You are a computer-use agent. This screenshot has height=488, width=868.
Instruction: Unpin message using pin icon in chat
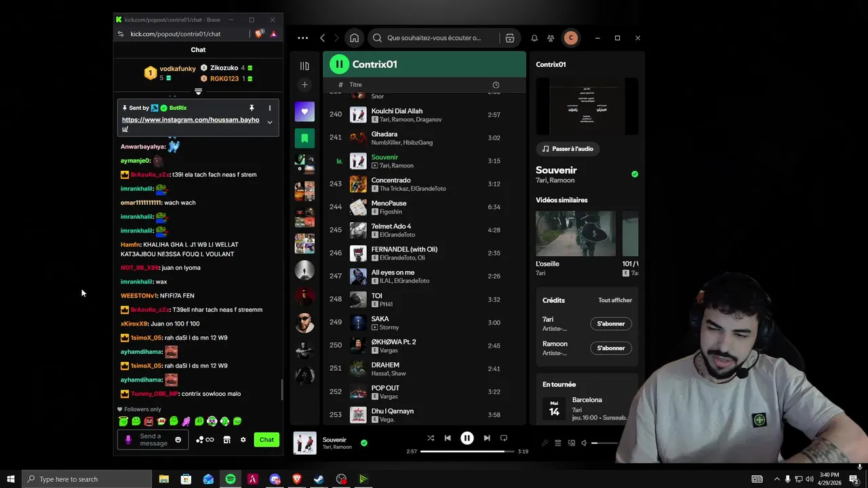tap(252, 108)
